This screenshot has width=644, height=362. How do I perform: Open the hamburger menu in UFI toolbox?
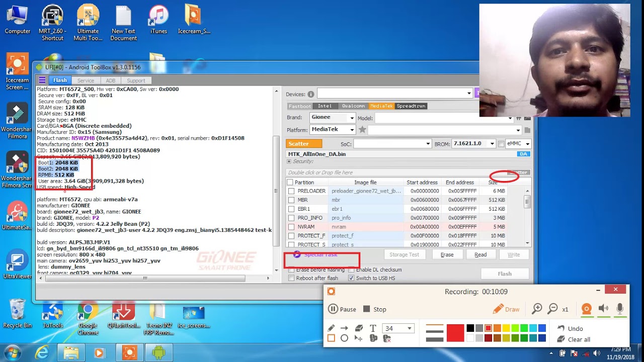(42, 80)
